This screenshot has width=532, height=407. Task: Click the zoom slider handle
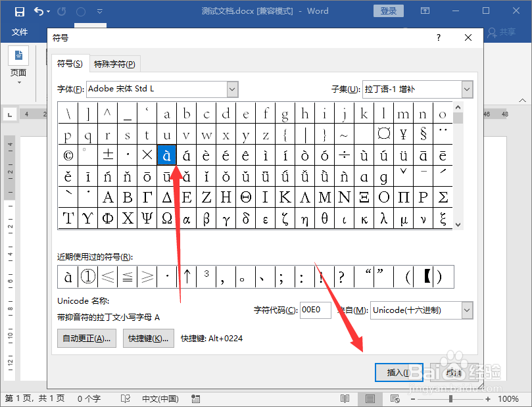point(450,399)
